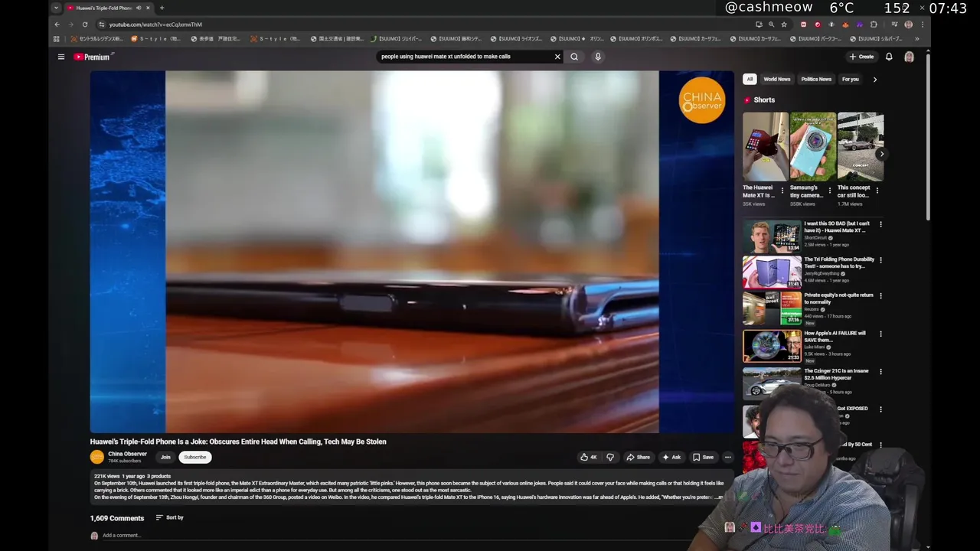Bookmark this page with star icon
Image resolution: width=980 pixels, height=551 pixels.
784,24
